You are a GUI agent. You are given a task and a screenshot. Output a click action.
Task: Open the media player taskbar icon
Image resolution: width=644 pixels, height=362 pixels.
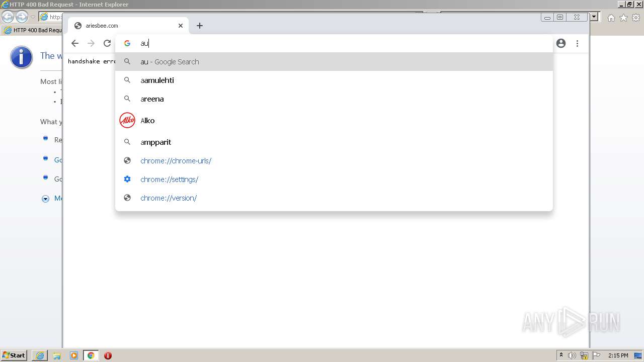pyautogui.click(x=74, y=355)
